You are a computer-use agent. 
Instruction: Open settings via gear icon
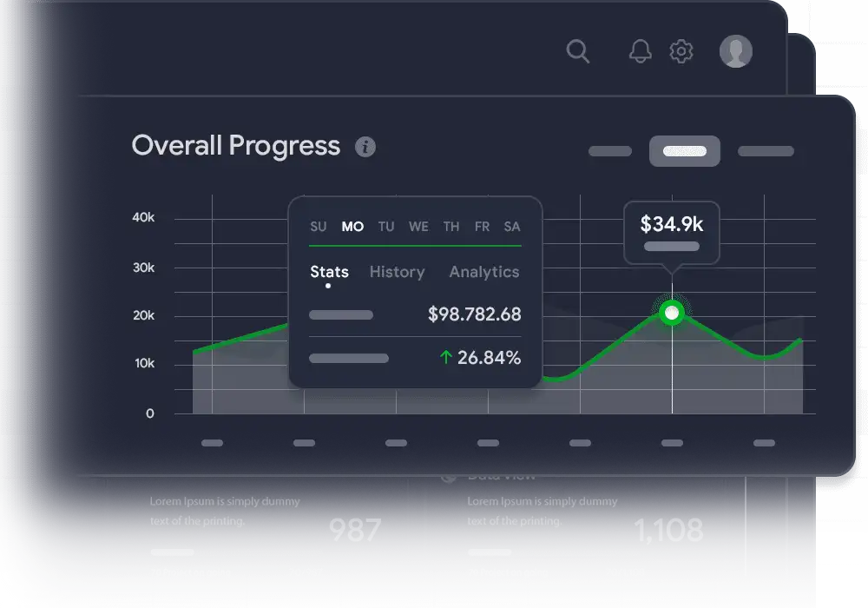pos(681,51)
